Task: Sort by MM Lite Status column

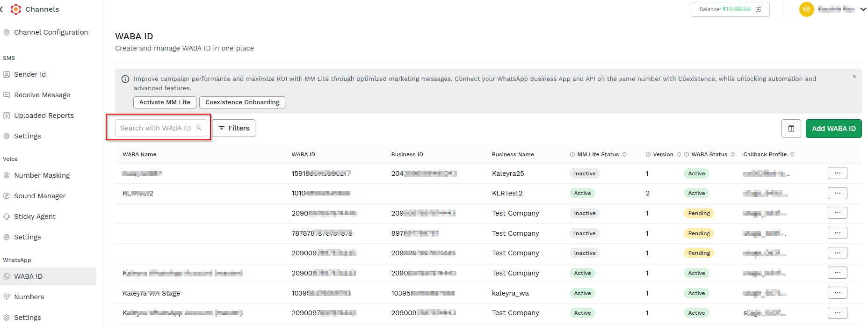Action: 624,154
